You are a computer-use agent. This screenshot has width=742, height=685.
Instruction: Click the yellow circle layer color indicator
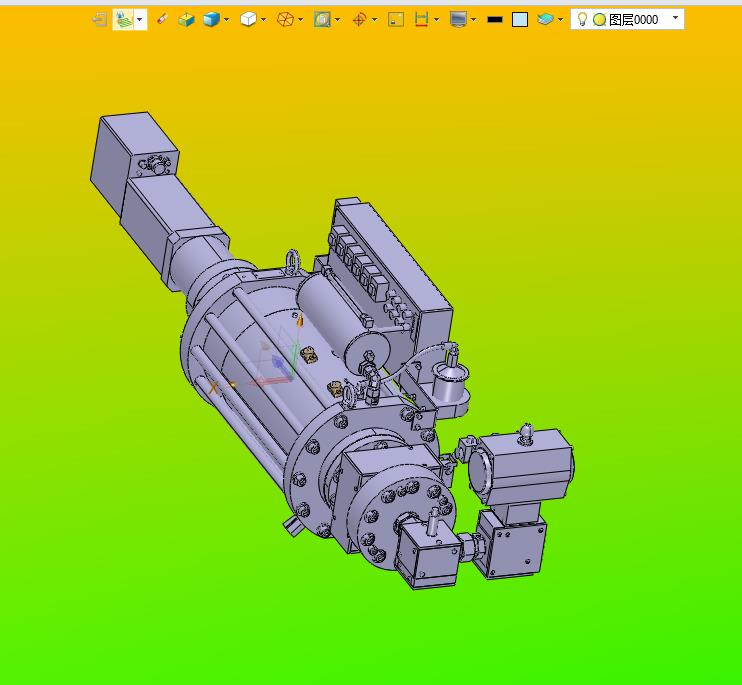tap(600, 20)
